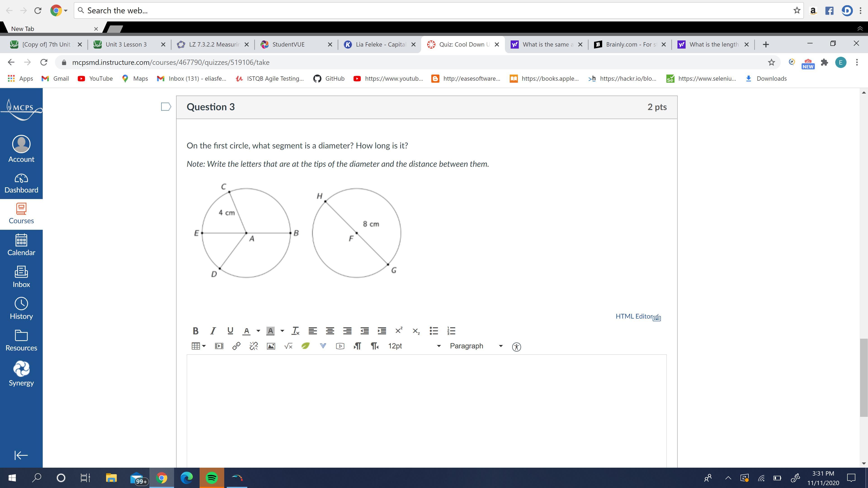Insert math equation with square root icon

tap(288, 346)
